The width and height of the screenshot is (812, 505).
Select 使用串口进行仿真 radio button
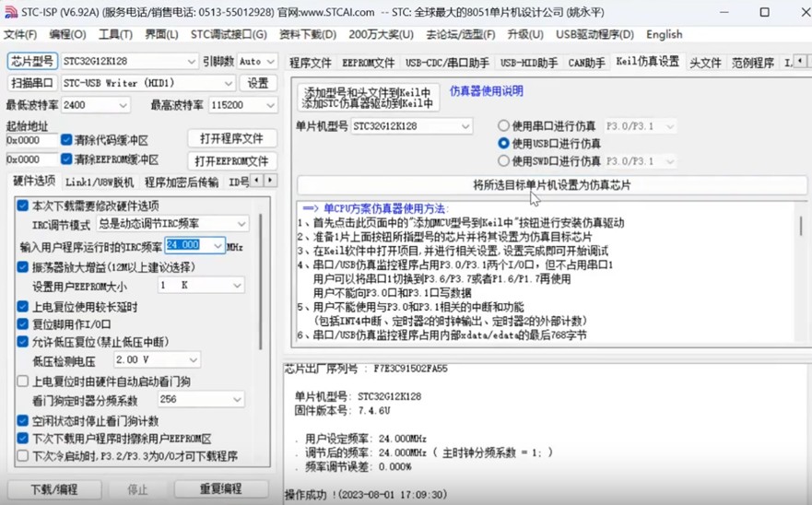tap(503, 125)
